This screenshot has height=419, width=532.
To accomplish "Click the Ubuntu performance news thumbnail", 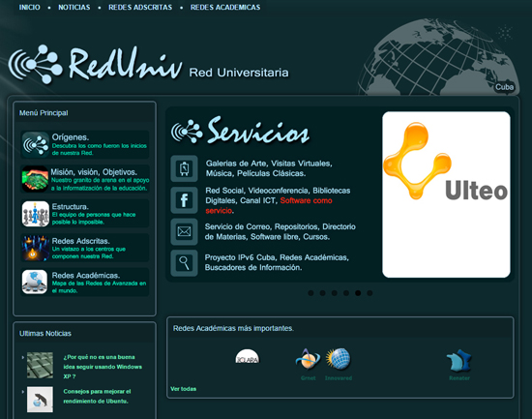I will (x=40, y=400).
